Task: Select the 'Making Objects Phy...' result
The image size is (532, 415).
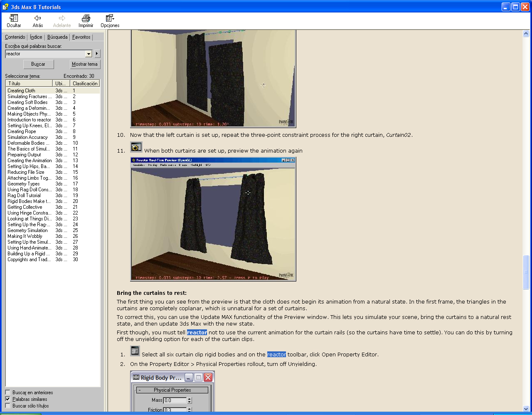Action: (x=29, y=114)
